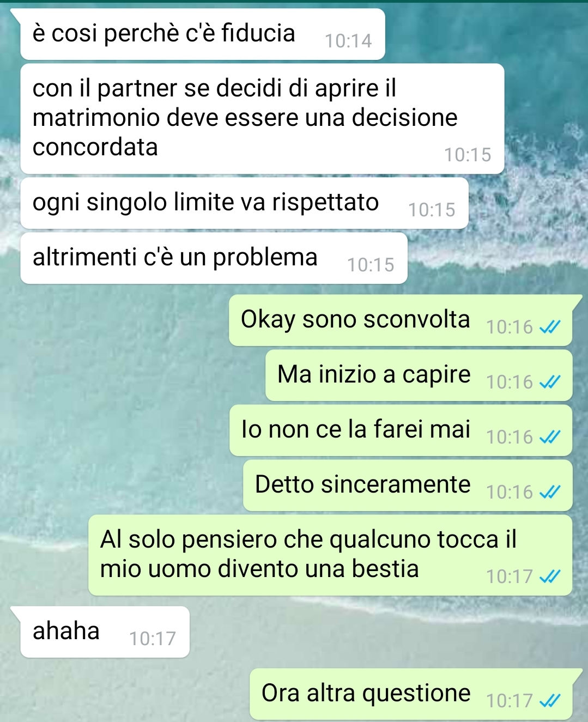Click the blue ticks on 'mio uomo' message
588x722 pixels.
549,577
